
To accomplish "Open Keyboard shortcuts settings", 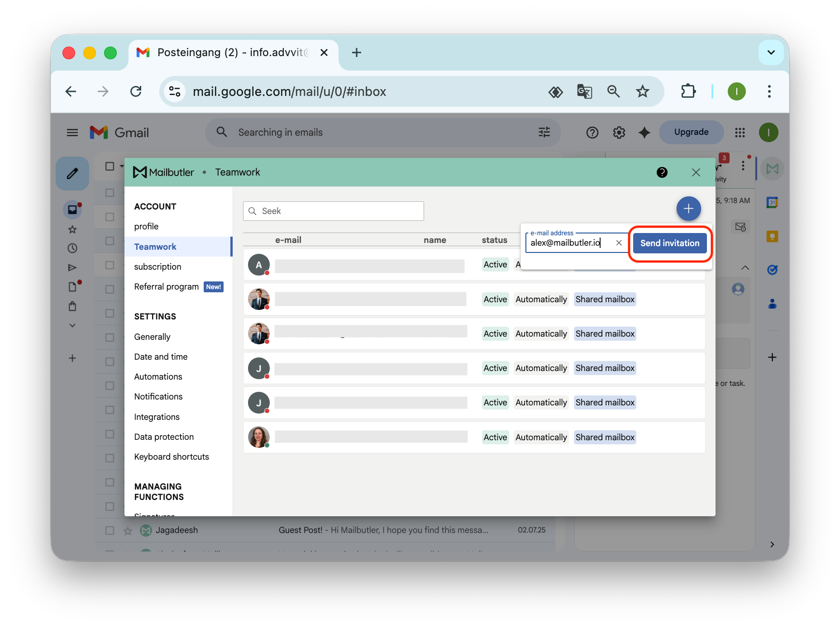I will coord(172,457).
